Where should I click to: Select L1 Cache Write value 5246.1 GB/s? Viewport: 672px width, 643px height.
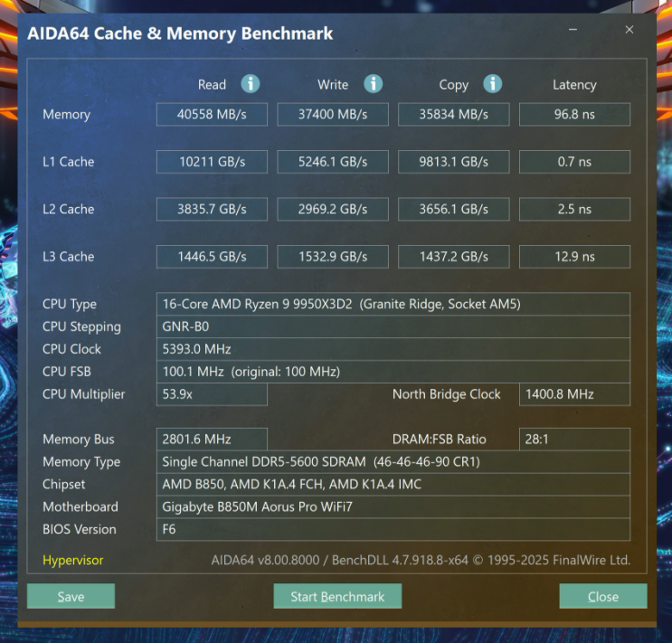click(x=333, y=162)
